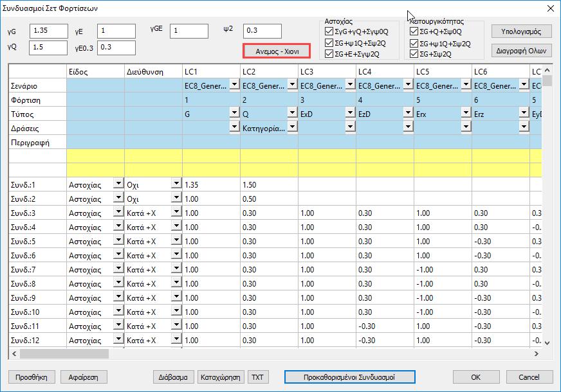Open Είδος dropdown for Συνδ.:5
561x392 pixels.
point(118,240)
